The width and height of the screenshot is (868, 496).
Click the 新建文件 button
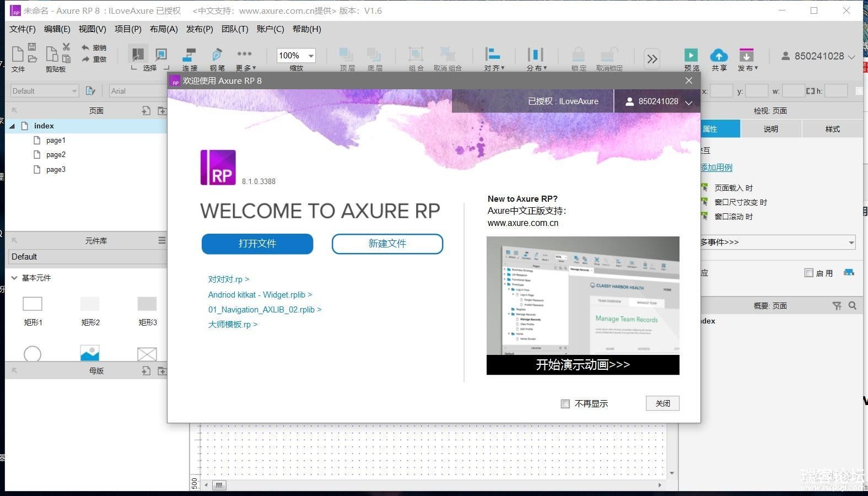tap(387, 244)
